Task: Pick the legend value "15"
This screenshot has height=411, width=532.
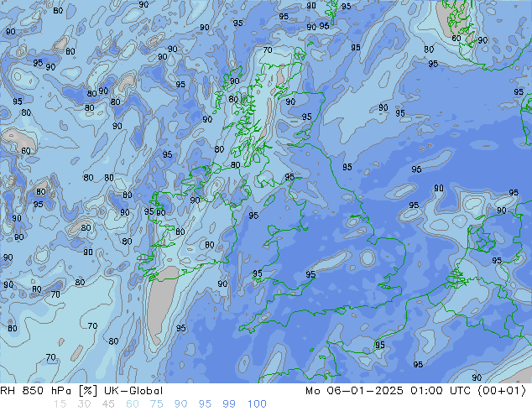Action: point(60,404)
